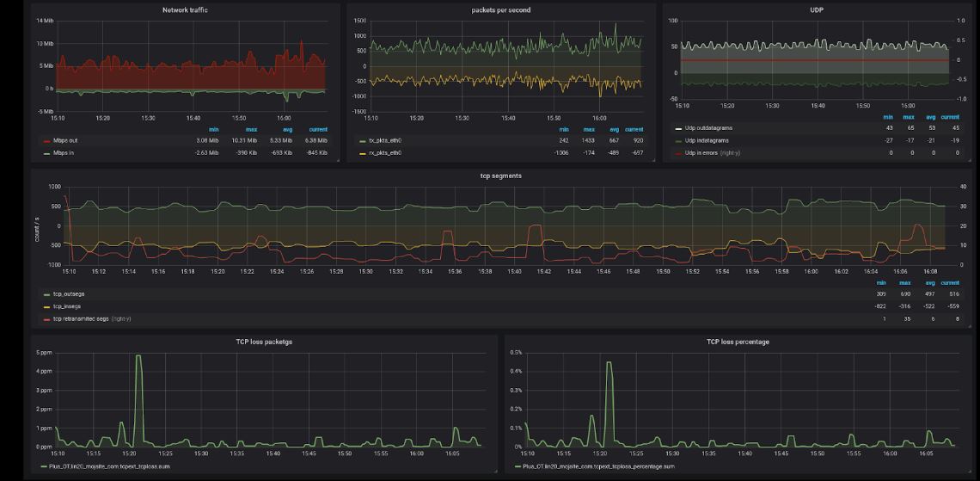Open the packets per second panel menu
This screenshot has height=481, width=980.
(x=500, y=10)
